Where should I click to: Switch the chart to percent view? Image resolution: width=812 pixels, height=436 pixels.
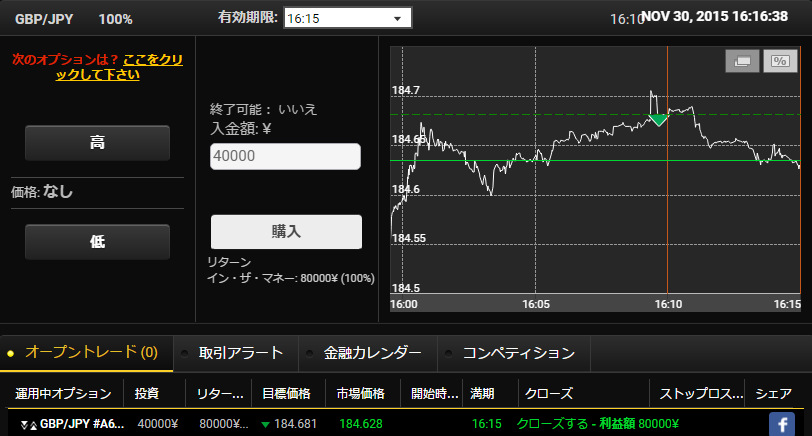780,61
